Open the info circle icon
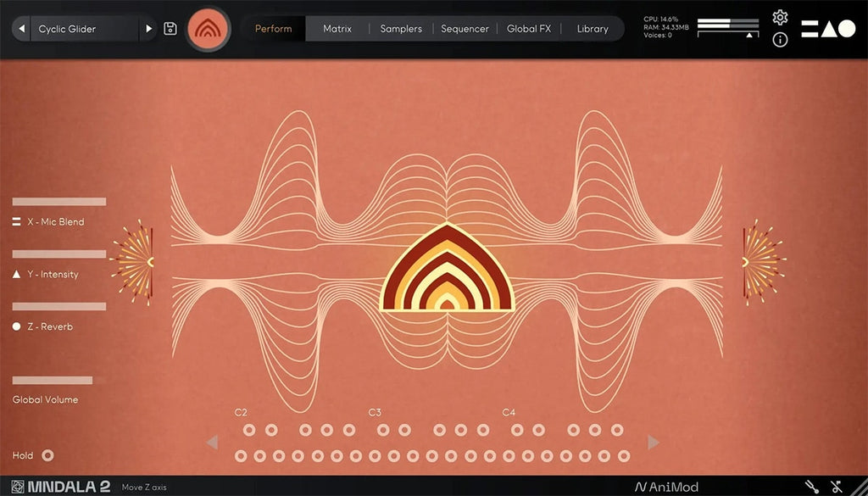Viewport: 868px width, 496px height. pos(780,40)
